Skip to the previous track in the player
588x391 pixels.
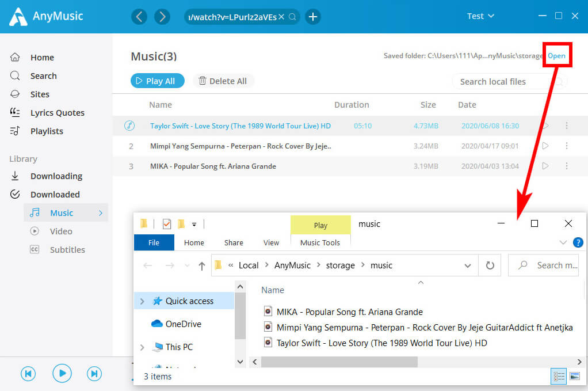click(x=28, y=374)
